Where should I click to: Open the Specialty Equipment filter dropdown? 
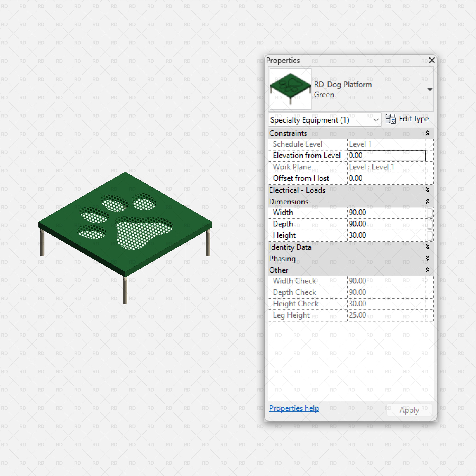tap(376, 120)
